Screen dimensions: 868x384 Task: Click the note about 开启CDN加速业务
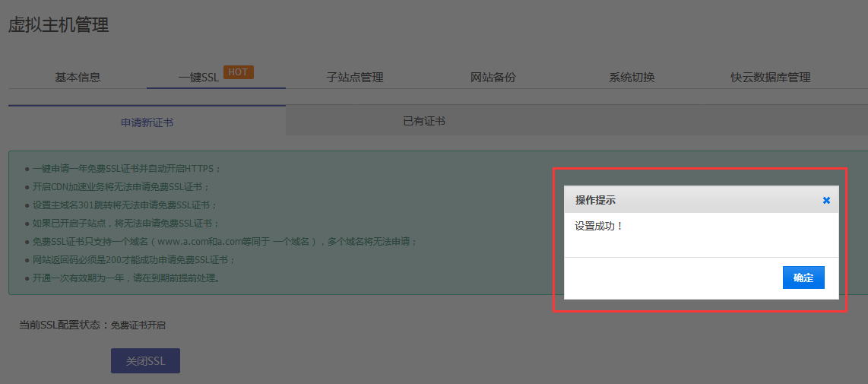pos(120,187)
